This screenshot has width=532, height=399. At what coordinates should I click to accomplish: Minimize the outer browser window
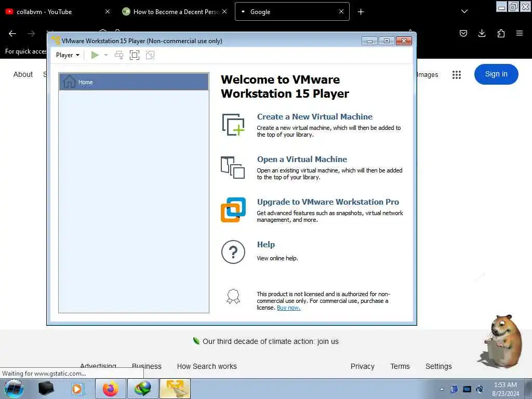click(502, 7)
